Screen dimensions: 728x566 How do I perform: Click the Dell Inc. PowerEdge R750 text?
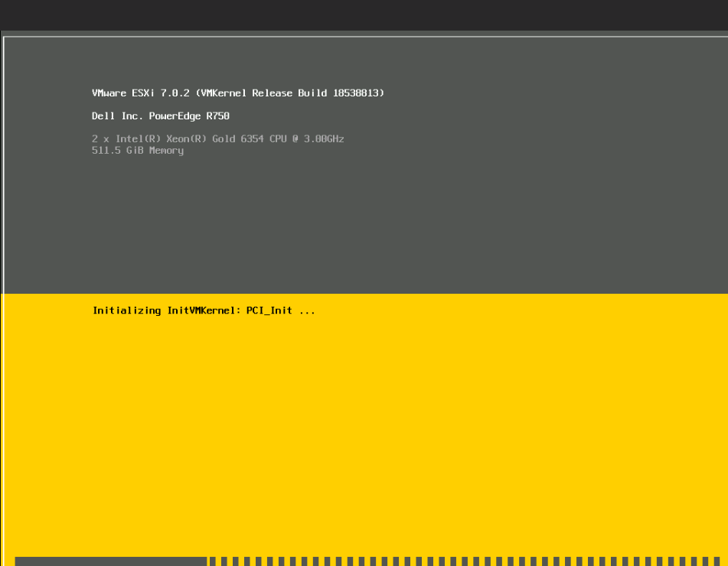point(161,116)
